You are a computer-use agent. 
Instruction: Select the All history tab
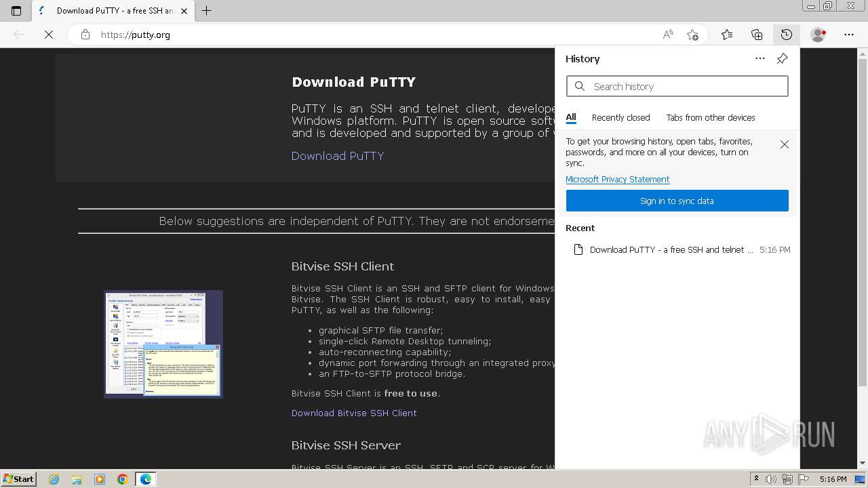571,117
